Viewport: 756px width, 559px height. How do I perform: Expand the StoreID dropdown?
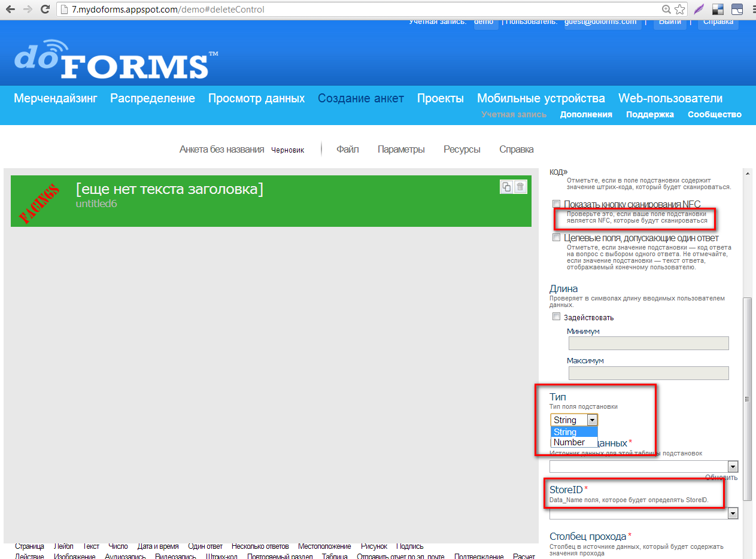point(732,514)
